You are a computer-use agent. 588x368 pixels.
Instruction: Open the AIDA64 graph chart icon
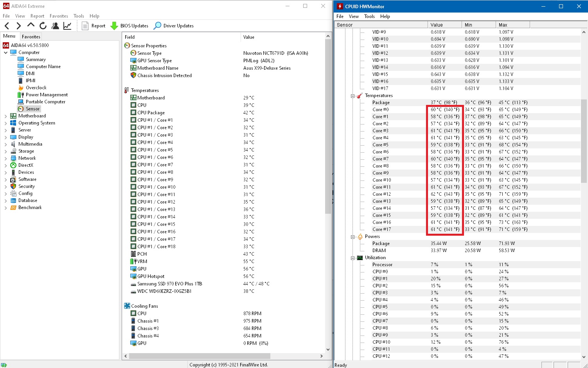67,26
